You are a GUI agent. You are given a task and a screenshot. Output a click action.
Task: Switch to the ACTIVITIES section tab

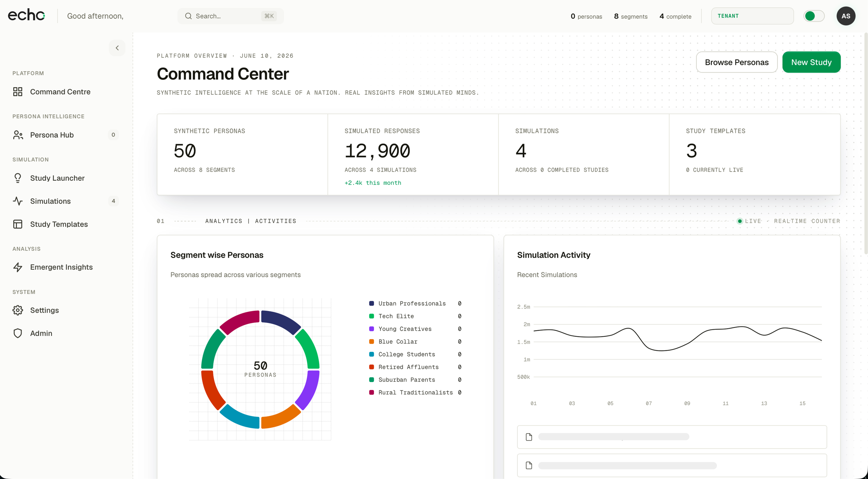point(275,221)
